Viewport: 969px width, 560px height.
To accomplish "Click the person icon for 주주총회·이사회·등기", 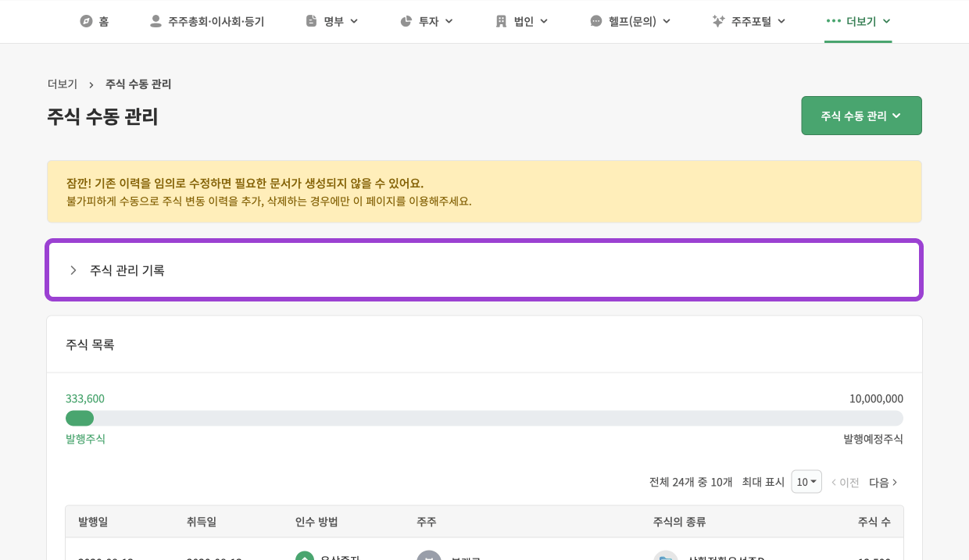I will pos(156,21).
